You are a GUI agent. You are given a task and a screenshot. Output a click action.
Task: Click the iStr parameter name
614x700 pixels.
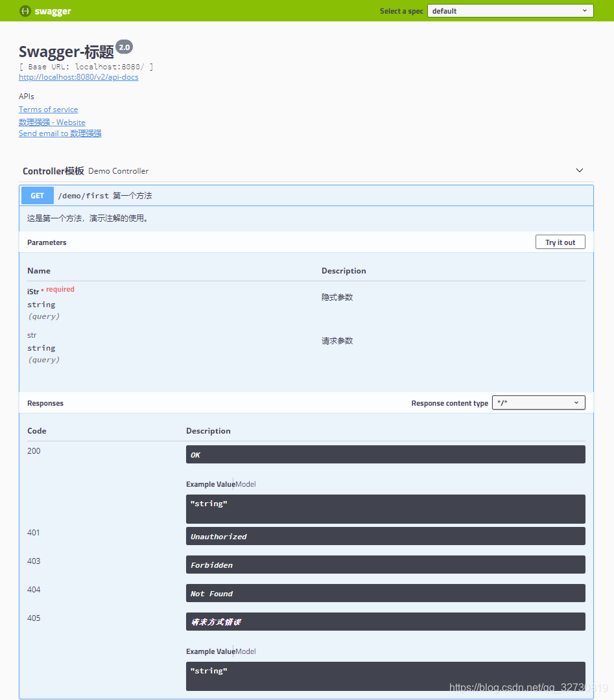(x=33, y=292)
